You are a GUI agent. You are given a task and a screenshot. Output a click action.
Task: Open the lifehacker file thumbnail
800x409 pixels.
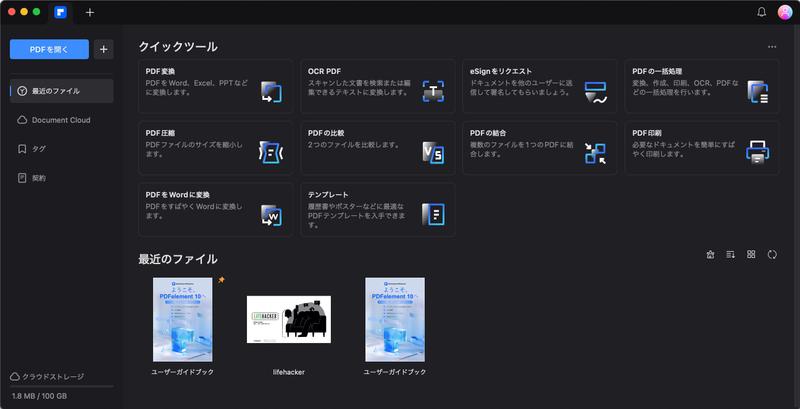[x=288, y=320]
